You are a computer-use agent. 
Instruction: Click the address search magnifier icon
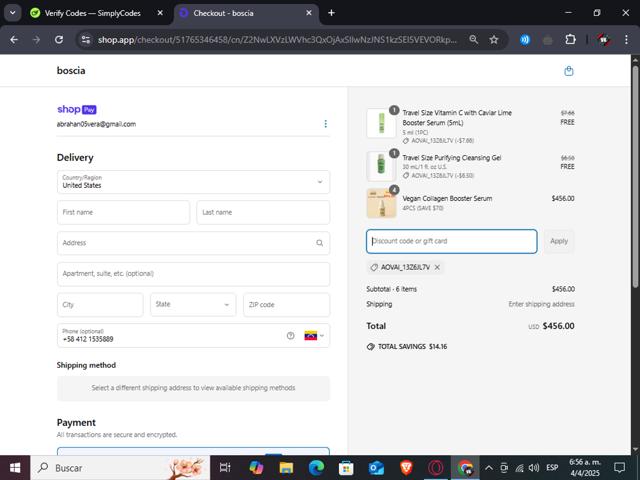(320, 243)
